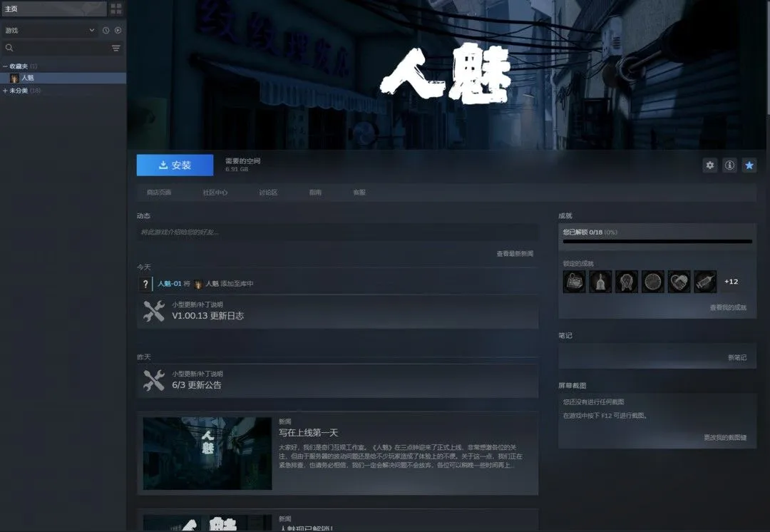
Task: Click the first locked achievement badge icon
Action: click(x=574, y=282)
